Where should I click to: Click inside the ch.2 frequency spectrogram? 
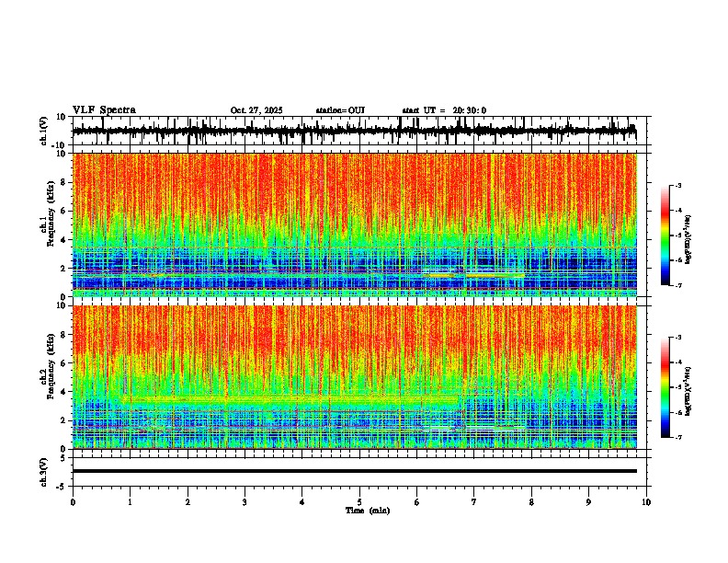(354, 377)
